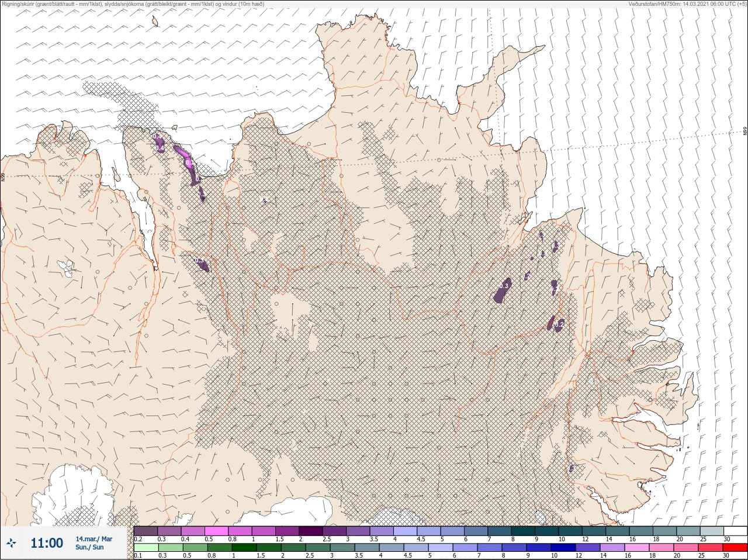This screenshot has height=560, width=748.
Task: Select the dark teal swatch at 9 in upper legend
Action: pyautogui.click(x=546, y=531)
